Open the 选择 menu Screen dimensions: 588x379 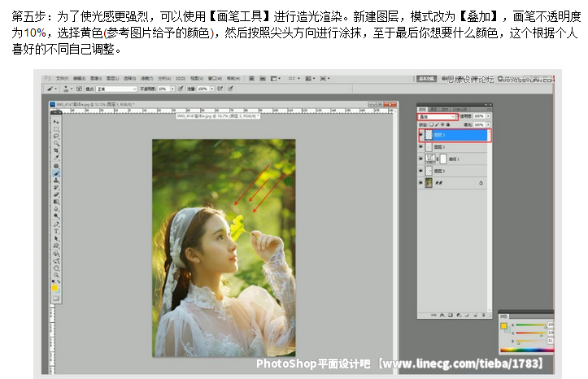(x=130, y=79)
